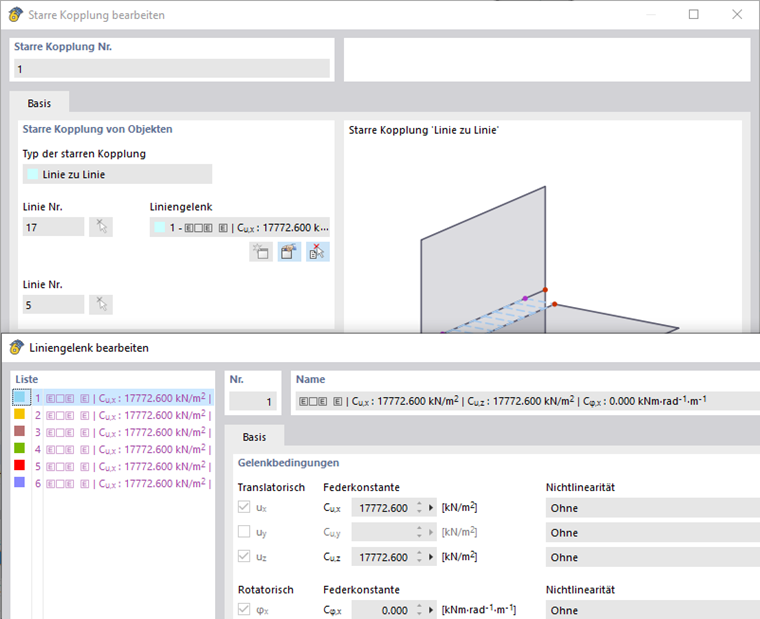Screen dimensions: 760x619
Task: Open the arrow menu beside Cφ,x value
Action: coord(431,610)
